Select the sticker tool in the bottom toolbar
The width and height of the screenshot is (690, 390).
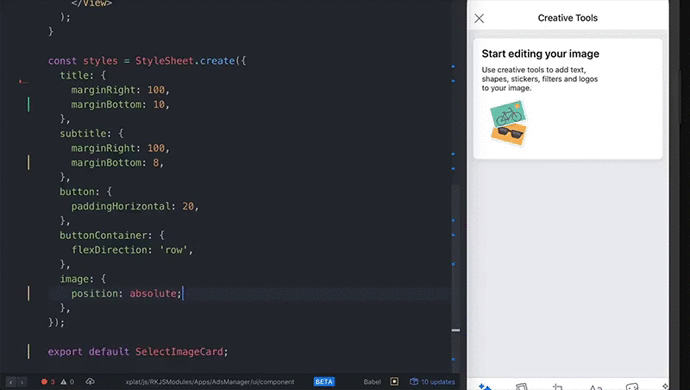(632, 387)
